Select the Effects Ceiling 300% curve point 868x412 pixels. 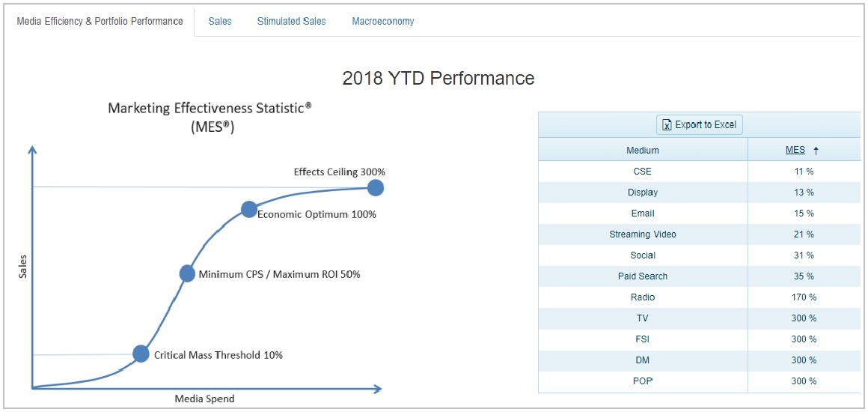pyautogui.click(x=376, y=188)
